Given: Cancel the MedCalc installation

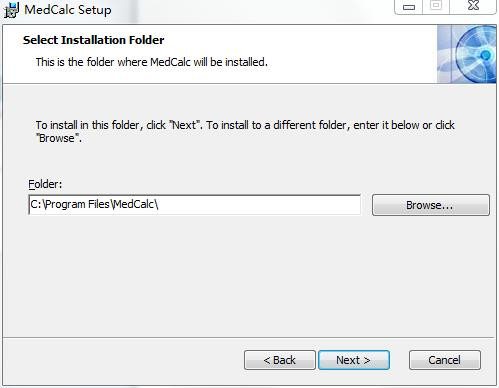Looking at the screenshot, I should [x=445, y=360].
